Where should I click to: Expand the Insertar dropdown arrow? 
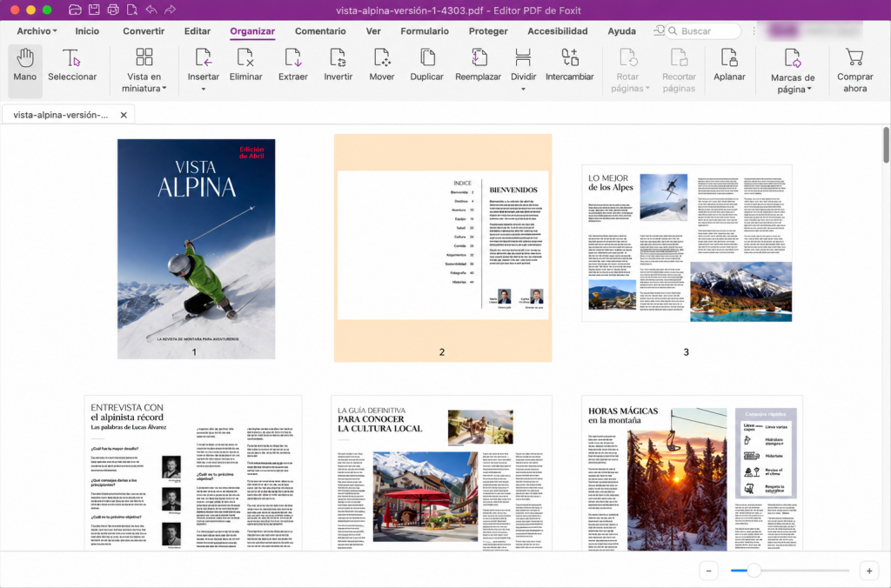(204, 90)
